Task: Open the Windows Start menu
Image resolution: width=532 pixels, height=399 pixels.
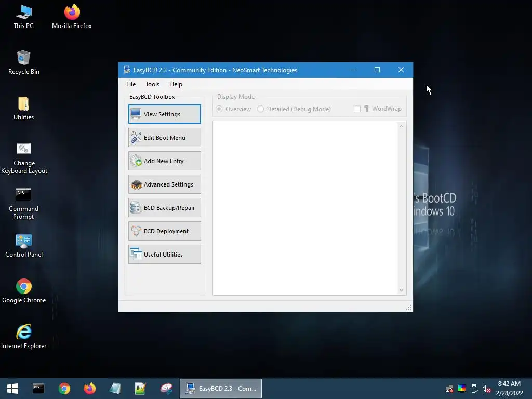Action: tap(12, 389)
